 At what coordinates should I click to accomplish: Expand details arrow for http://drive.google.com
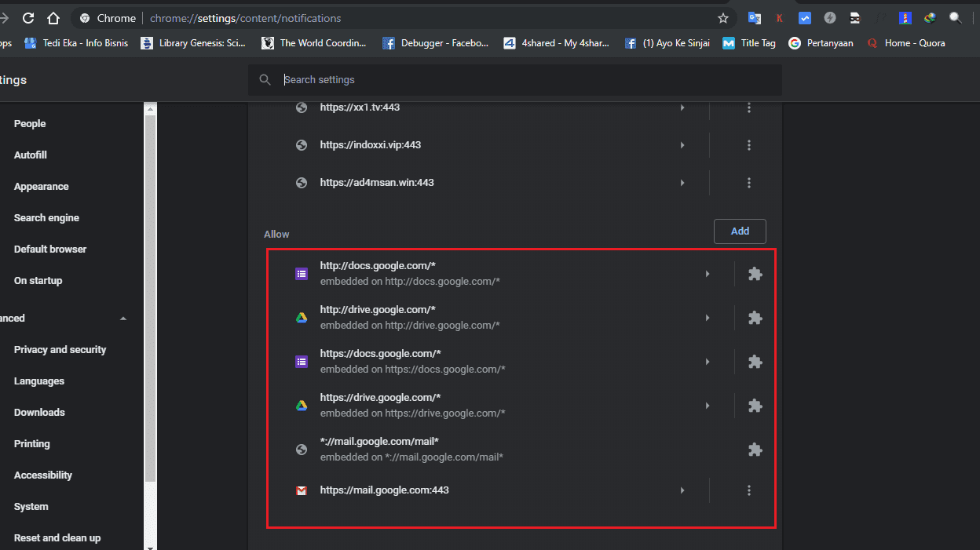pyautogui.click(x=707, y=318)
